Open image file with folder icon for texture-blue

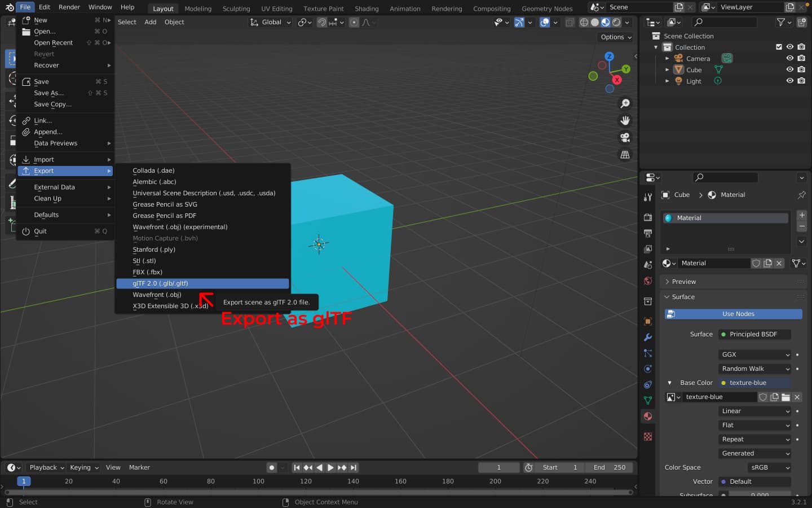(785, 397)
